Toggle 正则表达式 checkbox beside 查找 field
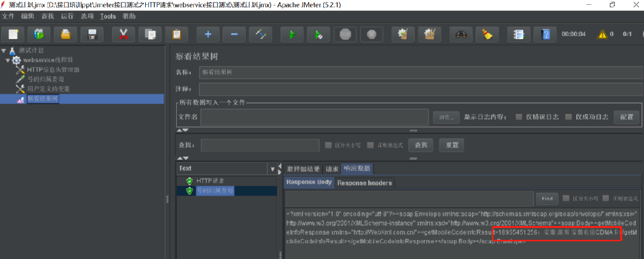The height and width of the screenshot is (259, 644). 370,145
